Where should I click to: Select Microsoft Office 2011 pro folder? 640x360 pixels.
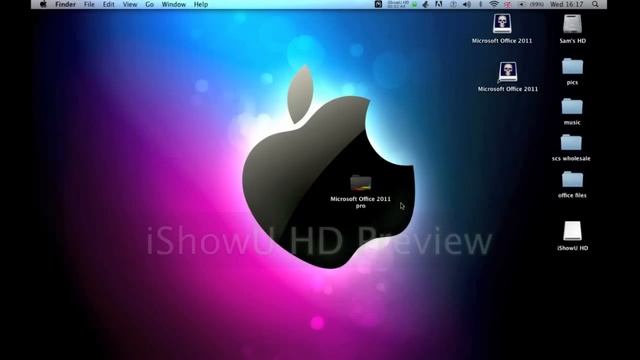point(361,183)
